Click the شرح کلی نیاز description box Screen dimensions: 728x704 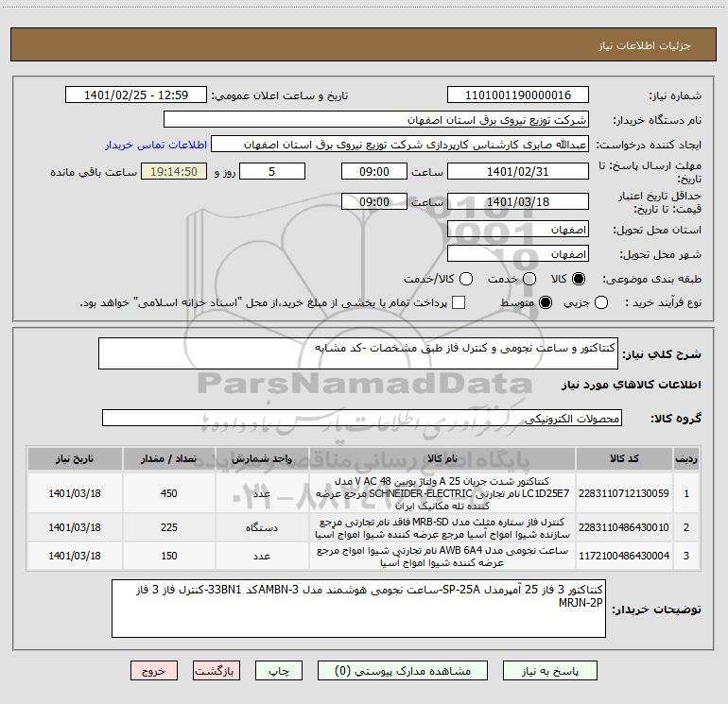click(x=358, y=353)
